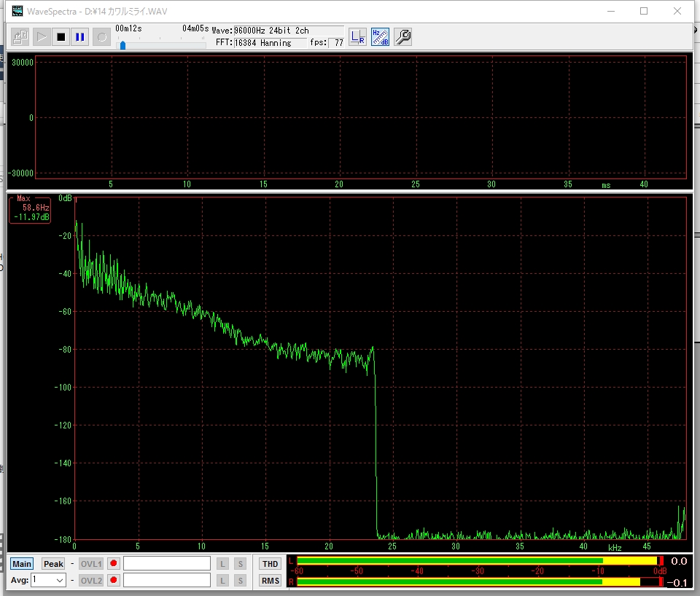Toggle the OVL2 overlay button
700x596 pixels.
point(91,581)
